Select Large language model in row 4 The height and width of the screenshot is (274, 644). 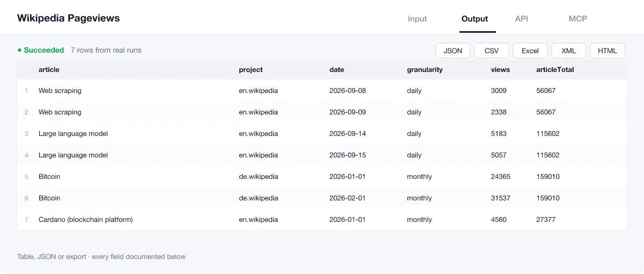(73, 155)
